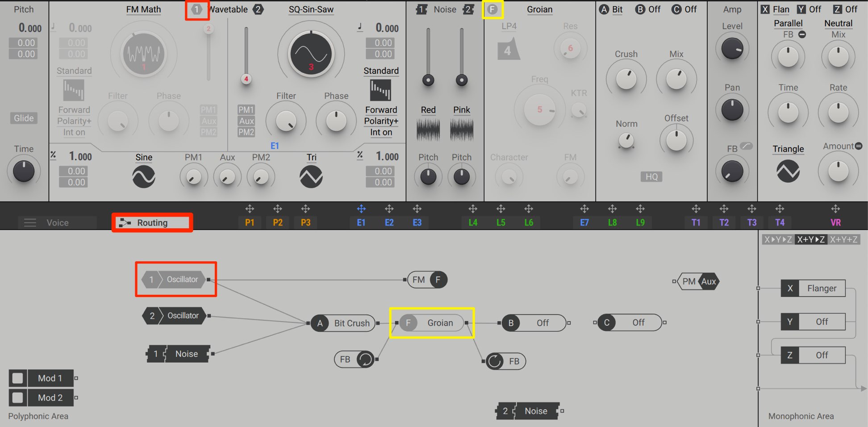The width and height of the screenshot is (868, 427).
Task: Click the Routing signal-flow icon
Action: 125,222
